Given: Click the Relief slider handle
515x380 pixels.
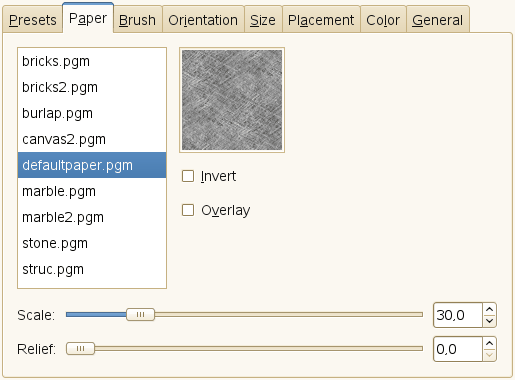Looking at the screenshot, I should click(80, 349).
